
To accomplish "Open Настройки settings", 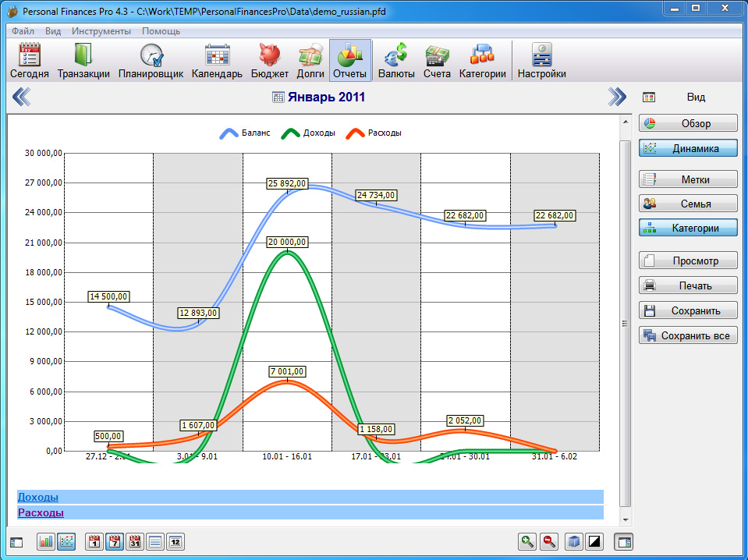I will (541, 62).
